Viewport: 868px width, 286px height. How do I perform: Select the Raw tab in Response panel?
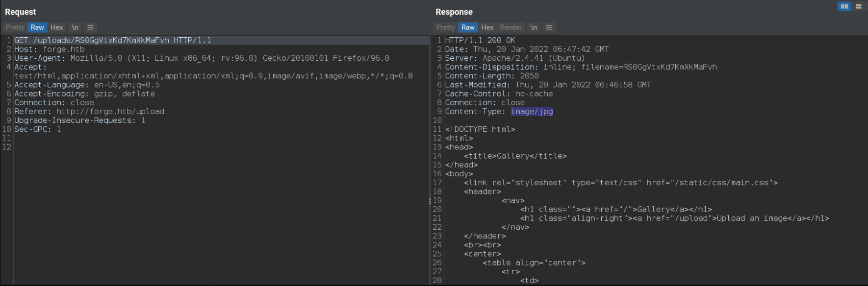point(468,27)
